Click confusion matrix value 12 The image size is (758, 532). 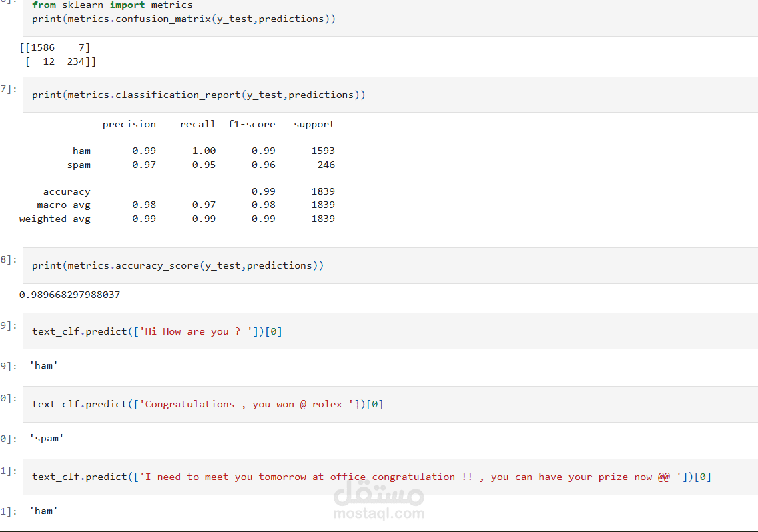click(x=49, y=61)
